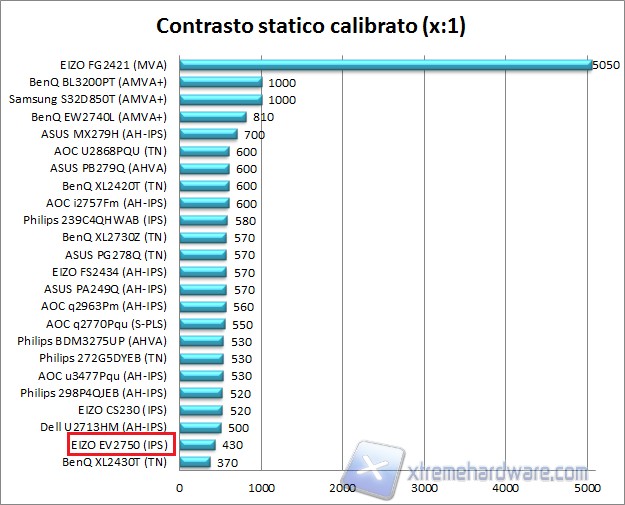The height and width of the screenshot is (505, 625).
Task: Select the ASUS MX279H (AH-IPS) bar
Action: 208,134
